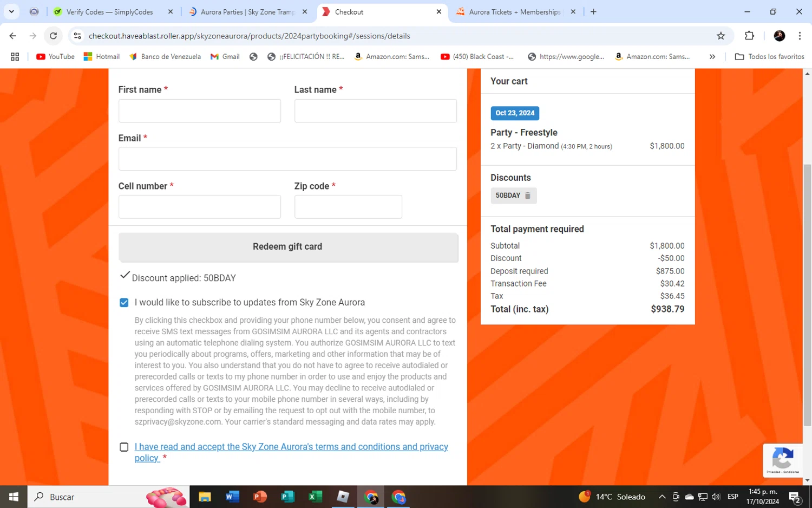The image size is (812, 508).
Task: Close the Verify Codes tab
Action: pyautogui.click(x=171, y=11)
